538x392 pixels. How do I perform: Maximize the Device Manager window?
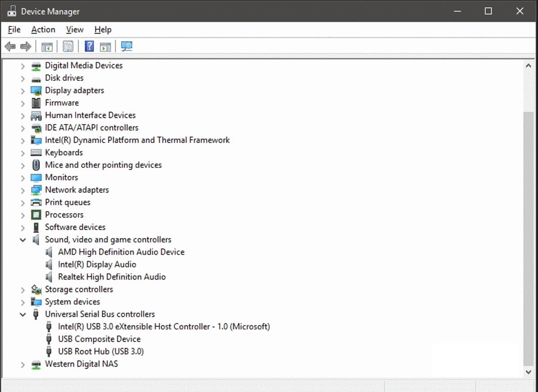[x=488, y=11]
